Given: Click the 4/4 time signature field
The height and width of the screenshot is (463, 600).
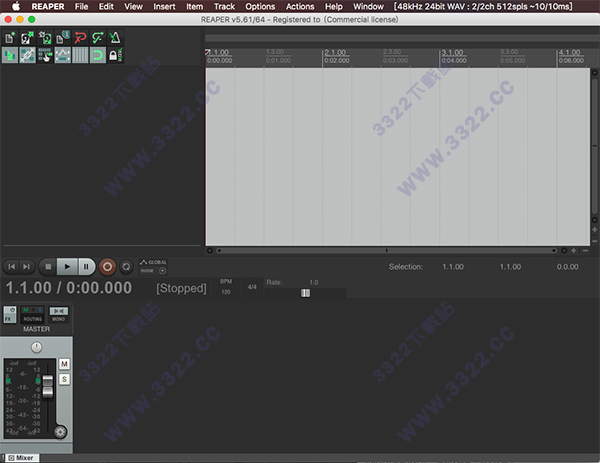Looking at the screenshot, I should coord(252,287).
